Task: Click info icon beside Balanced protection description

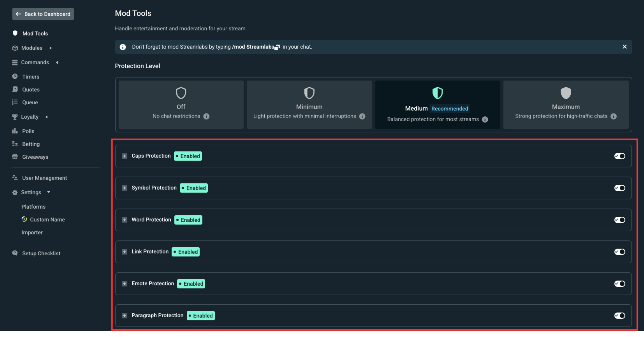Action: [x=485, y=120]
